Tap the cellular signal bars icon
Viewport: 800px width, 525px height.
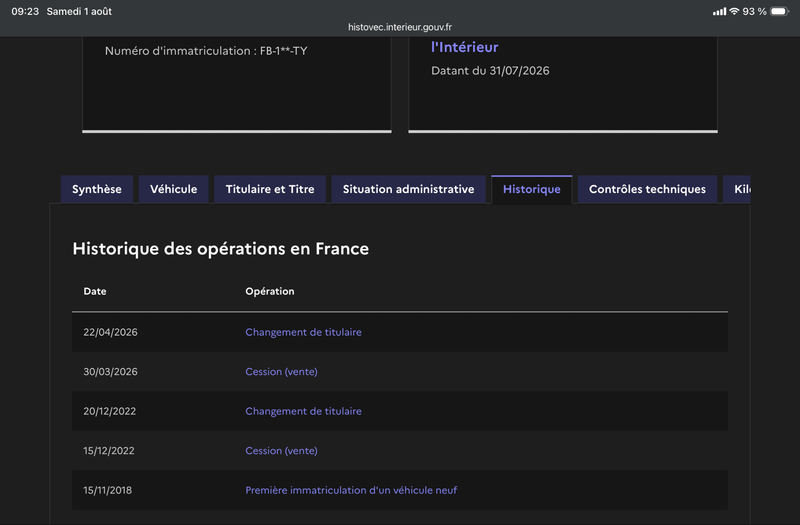(x=719, y=11)
